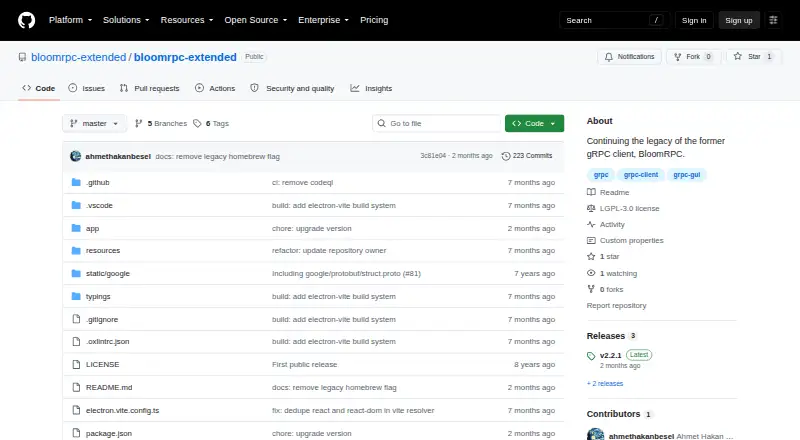
Task: Click the GitHub logo icon
Action: coord(27,20)
